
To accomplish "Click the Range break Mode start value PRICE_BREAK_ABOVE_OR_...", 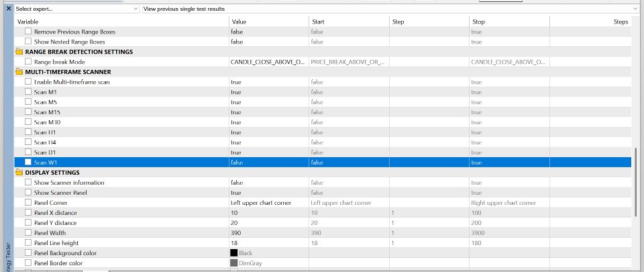I will [x=349, y=62].
